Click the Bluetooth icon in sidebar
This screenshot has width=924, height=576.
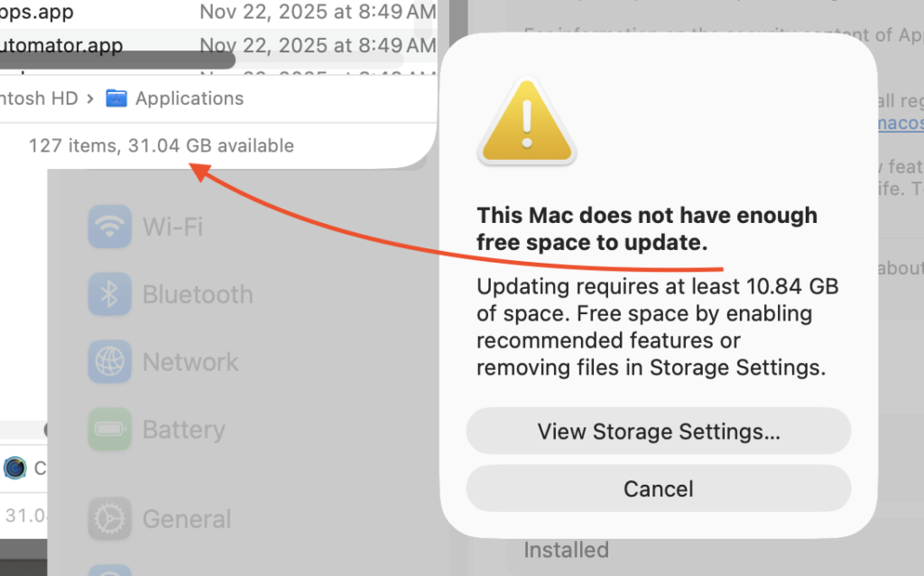point(109,294)
